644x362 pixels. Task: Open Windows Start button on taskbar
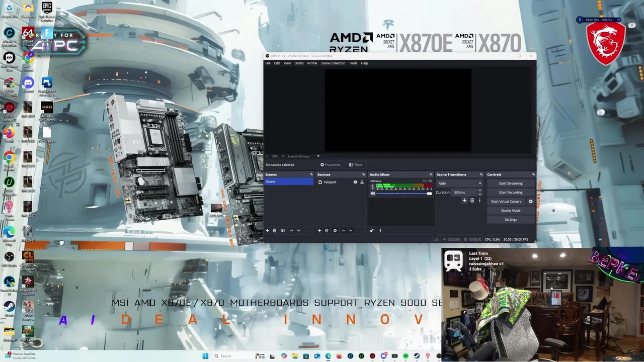205,356
